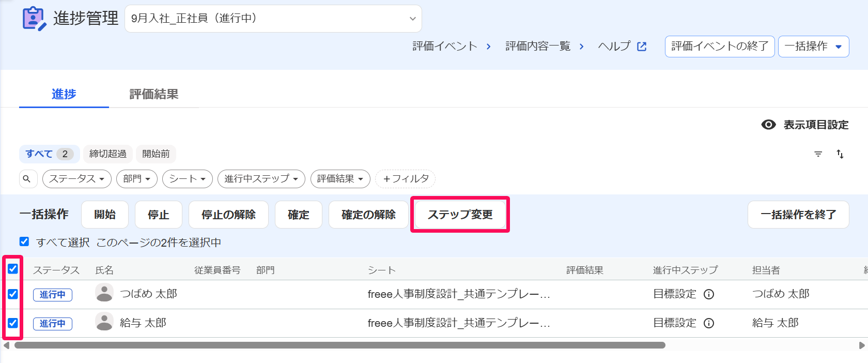Viewport: 868px width, 363px height.
Task: Click the name 給与 太郎 in 氏名 column
Action: [143, 323]
